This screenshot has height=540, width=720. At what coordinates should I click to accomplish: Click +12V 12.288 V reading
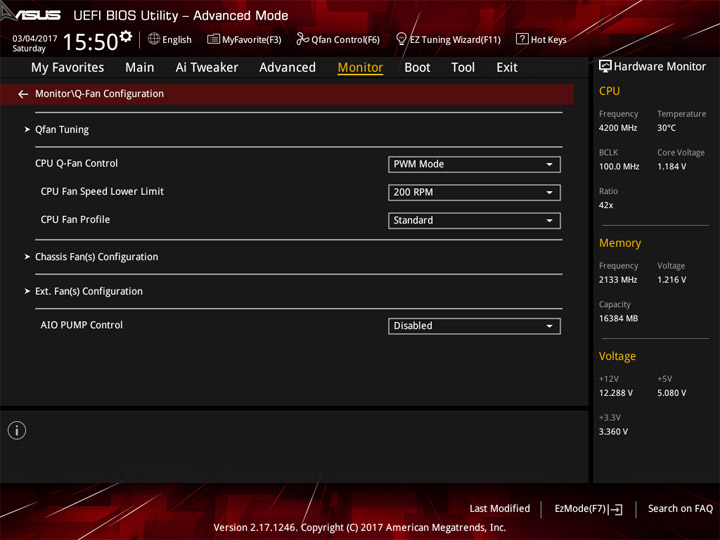(x=615, y=393)
